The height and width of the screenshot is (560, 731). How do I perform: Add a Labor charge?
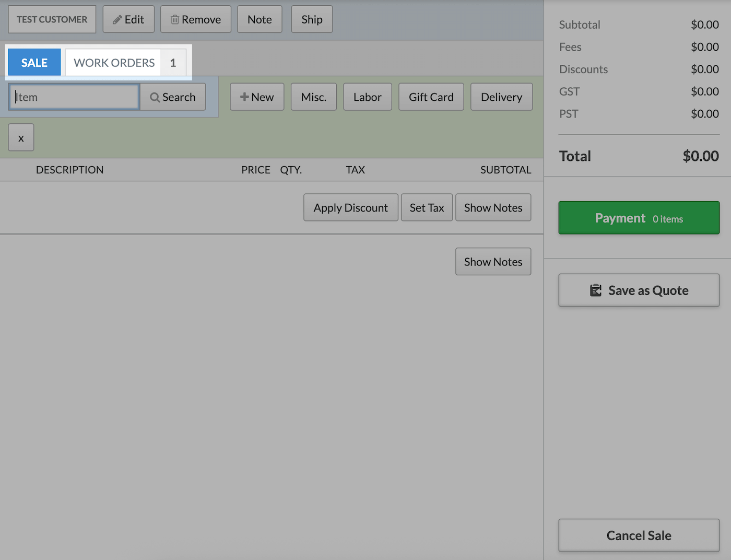pyautogui.click(x=368, y=97)
